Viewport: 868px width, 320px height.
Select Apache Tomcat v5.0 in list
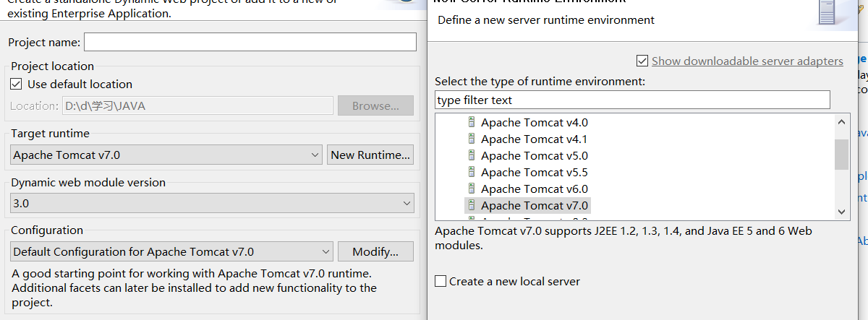(534, 156)
